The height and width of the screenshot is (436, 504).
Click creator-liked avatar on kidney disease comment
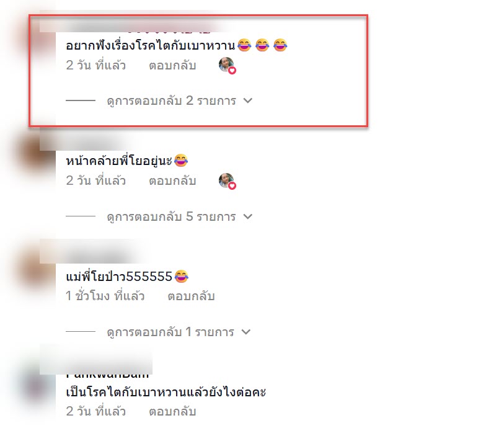227,66
